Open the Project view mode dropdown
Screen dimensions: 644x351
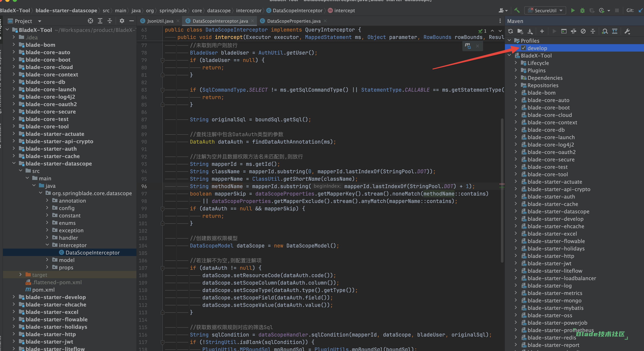39,21
